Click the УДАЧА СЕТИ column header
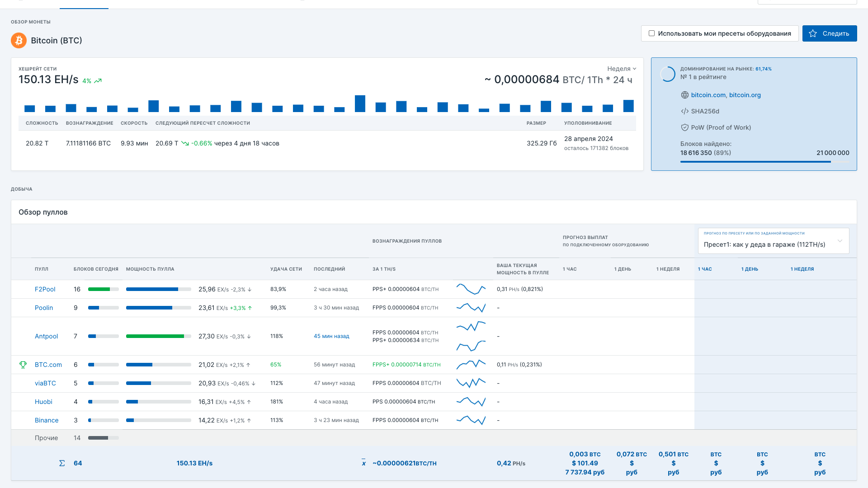 (x=286, y=269)
